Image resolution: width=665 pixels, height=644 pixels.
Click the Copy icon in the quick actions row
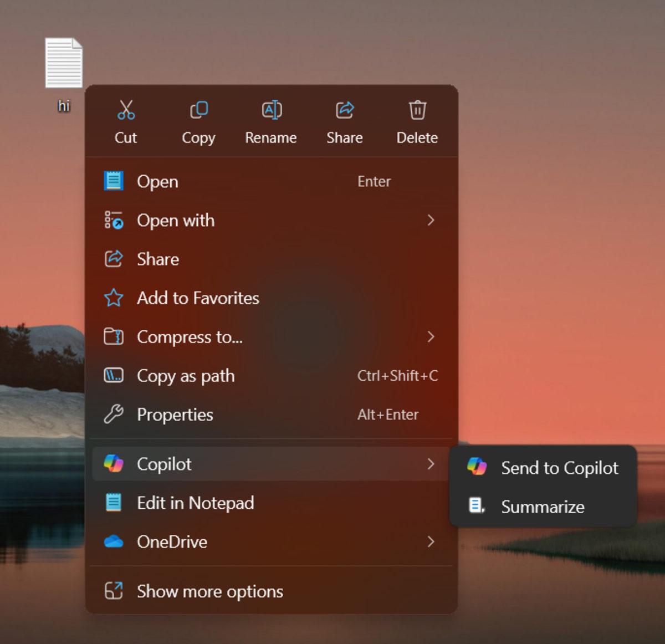(x=198, y=110)
